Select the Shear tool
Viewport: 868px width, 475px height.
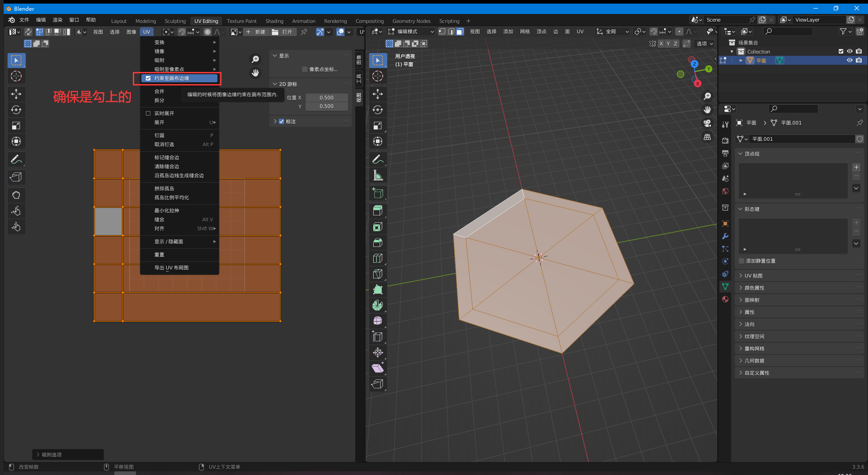378,368
